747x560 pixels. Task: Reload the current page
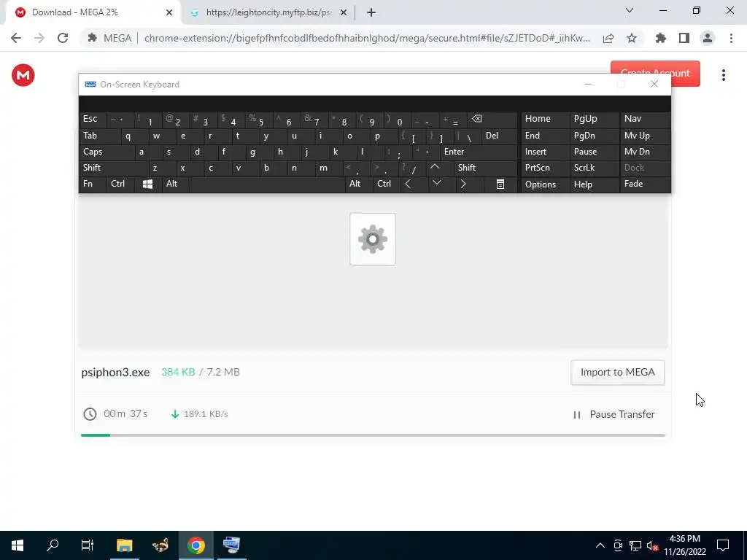pyautogui.click(x=63, y=38)
